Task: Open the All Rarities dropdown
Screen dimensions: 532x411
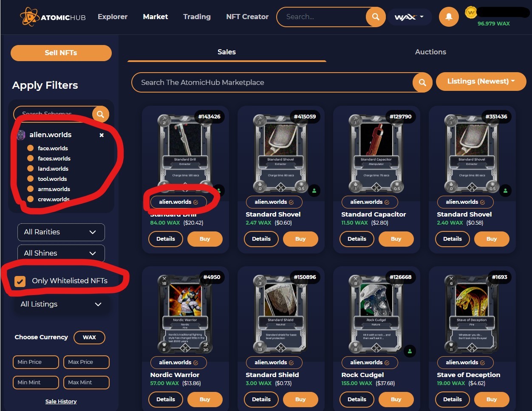Action: pyautogui.click(x=61, y=232)
